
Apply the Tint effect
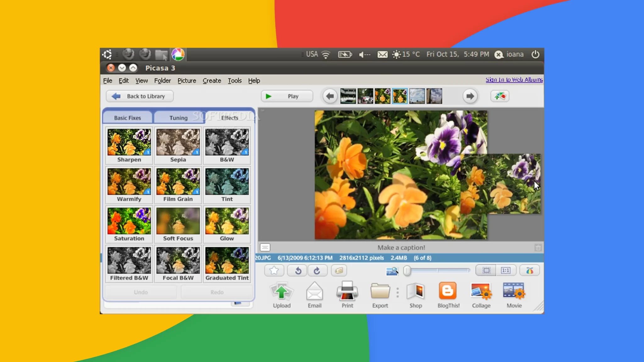pyautogui.click(x=227, y=185)
